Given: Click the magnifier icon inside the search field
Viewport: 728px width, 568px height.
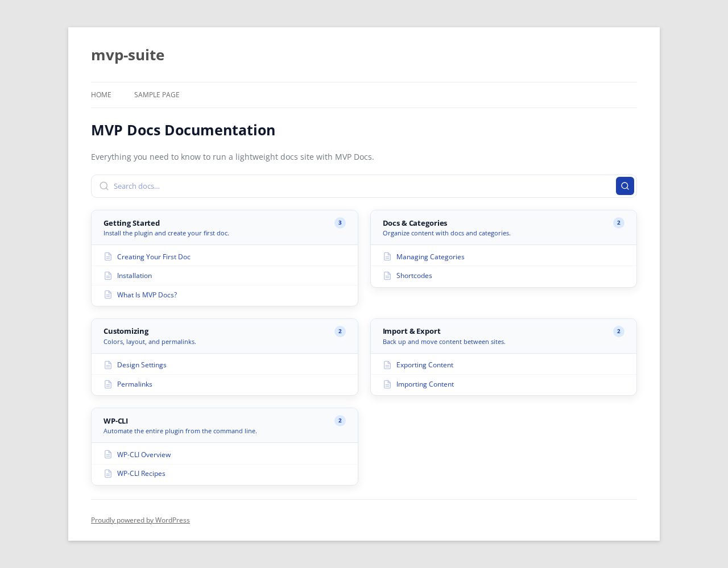Looking at the screenshot, I should tap(104, 186).
